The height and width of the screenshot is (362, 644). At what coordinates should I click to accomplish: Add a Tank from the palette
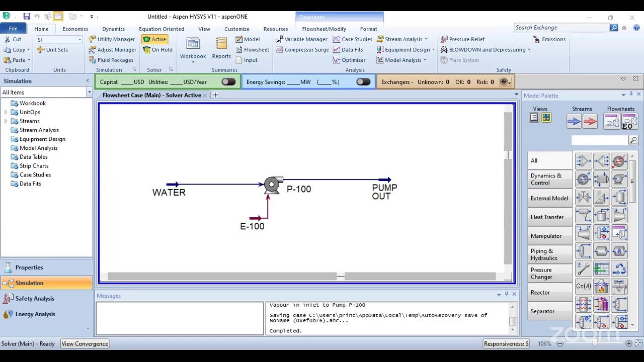601,215
